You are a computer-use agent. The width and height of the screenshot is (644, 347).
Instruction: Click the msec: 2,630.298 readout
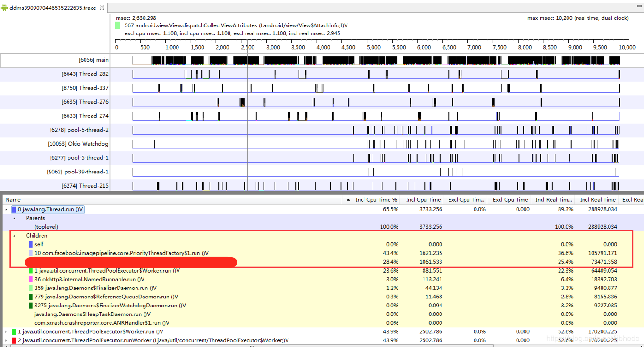[136, 18]
